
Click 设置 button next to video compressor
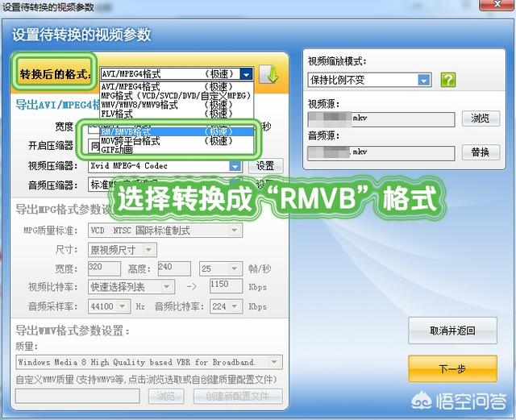[265, 166]
